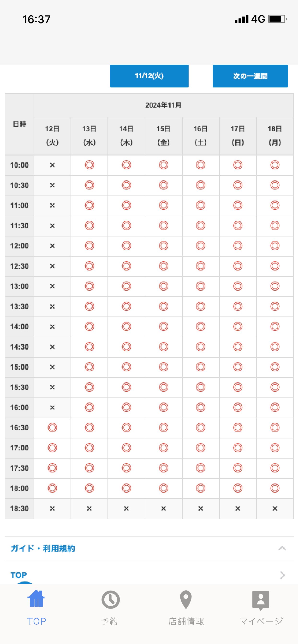
Task: Open the 店舗情報 location pin icon
Action: click(186, 599)
